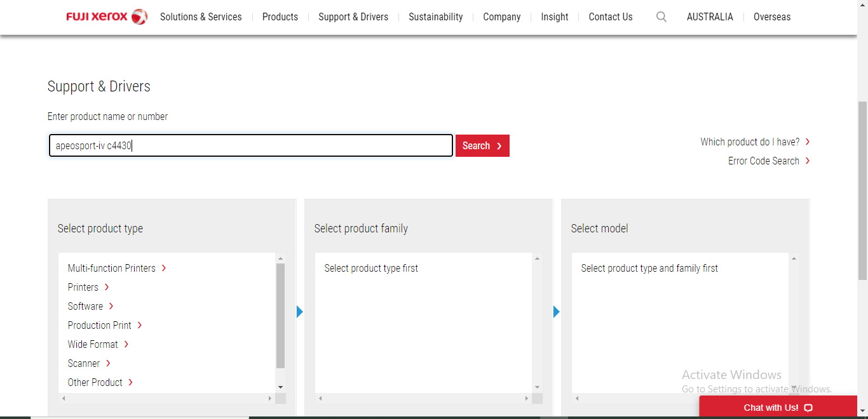This screenshot has height=419, width=868.
Task: Open Insight menu
Action: pyautogui.click(x=555, y=17)
